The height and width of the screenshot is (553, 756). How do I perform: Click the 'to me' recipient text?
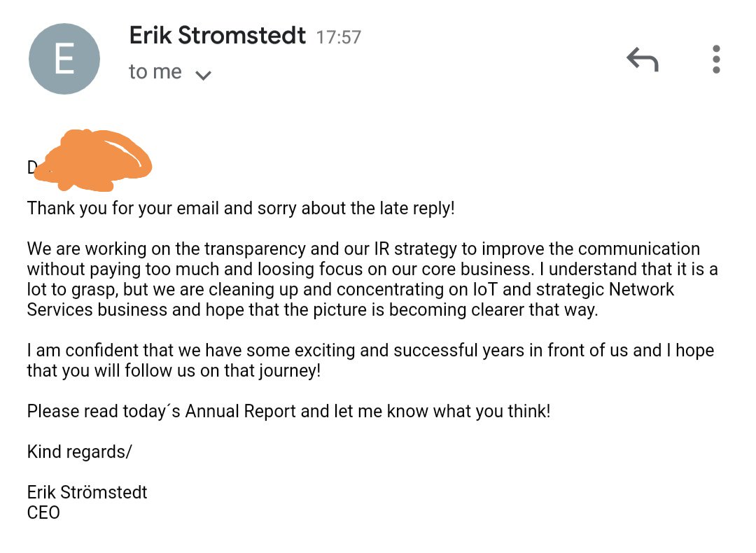(155, 71)
